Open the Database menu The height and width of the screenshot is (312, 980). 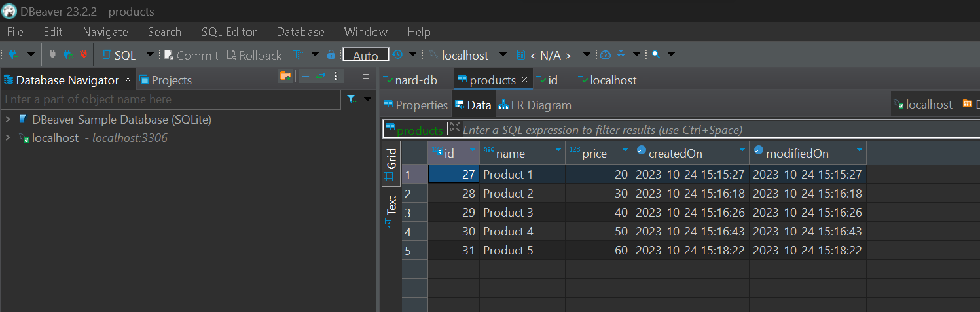(x=300, y=31)
